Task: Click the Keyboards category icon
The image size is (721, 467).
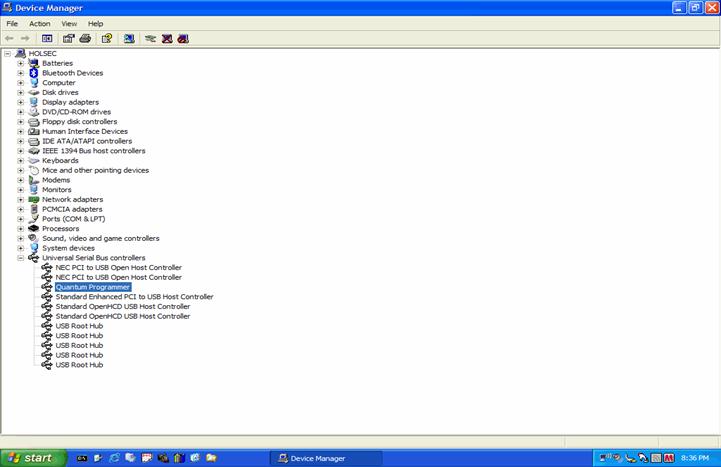Action: click(34, 160)
